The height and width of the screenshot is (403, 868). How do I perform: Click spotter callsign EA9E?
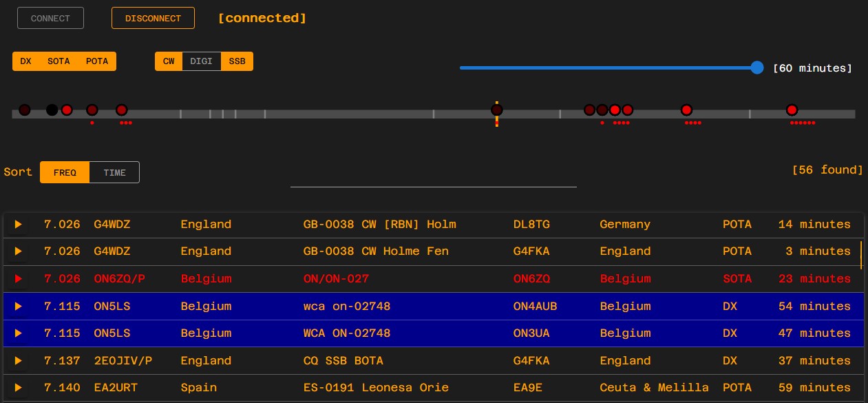[528, 388]
